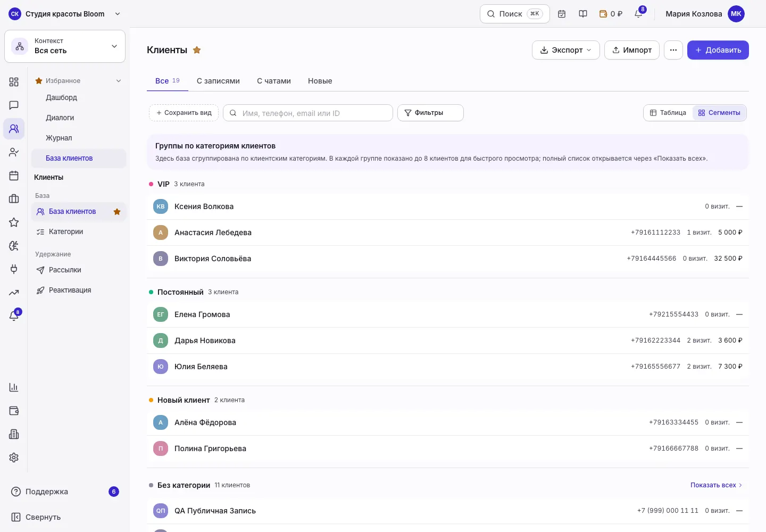Open the wallet sidebar icon
Image resolution: width=766 pixels, height=532 pixels.
[14, 411]
